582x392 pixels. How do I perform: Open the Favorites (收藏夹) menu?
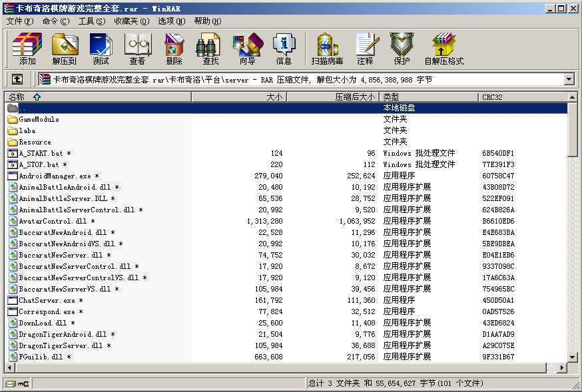131,21
